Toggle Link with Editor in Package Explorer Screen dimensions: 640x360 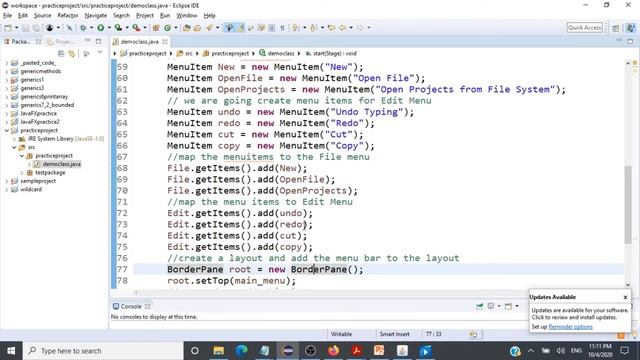(72, 53)
